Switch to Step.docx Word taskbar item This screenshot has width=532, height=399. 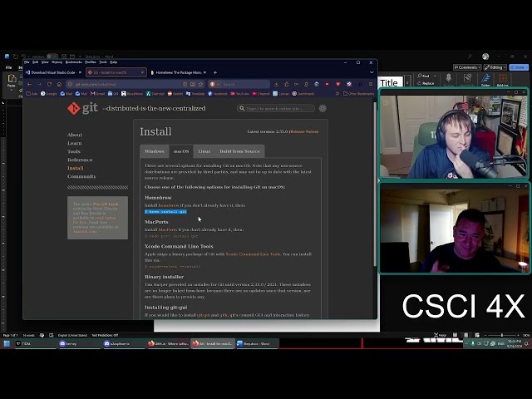coord(256,343)
